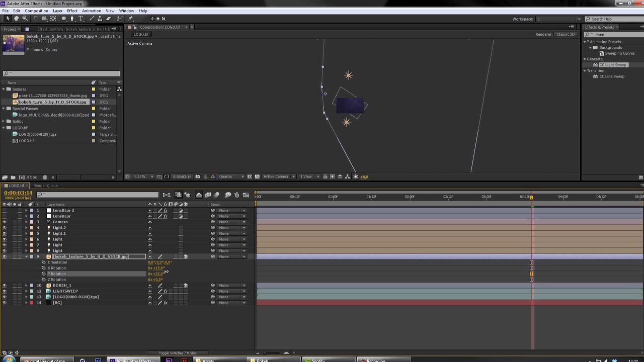Apply the CC Light Sweep effect

pyautogui.click(x=612, y=65)
